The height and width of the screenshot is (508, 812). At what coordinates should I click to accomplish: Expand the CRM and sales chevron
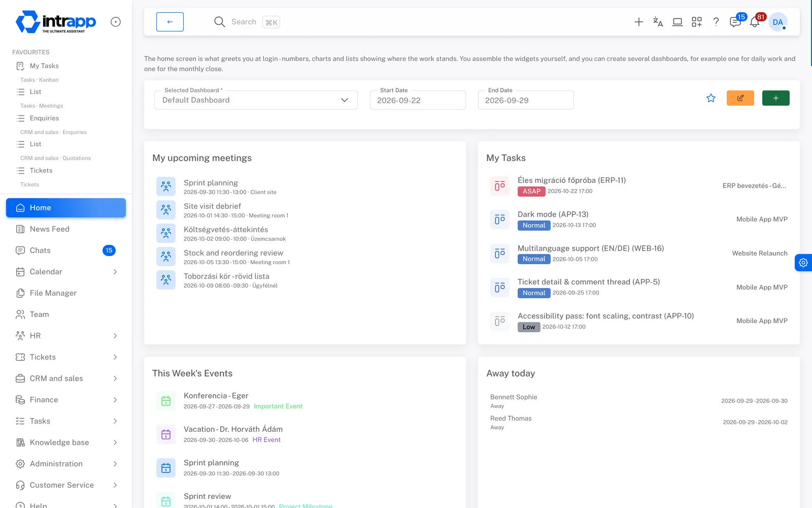click(x=115, y=378)
